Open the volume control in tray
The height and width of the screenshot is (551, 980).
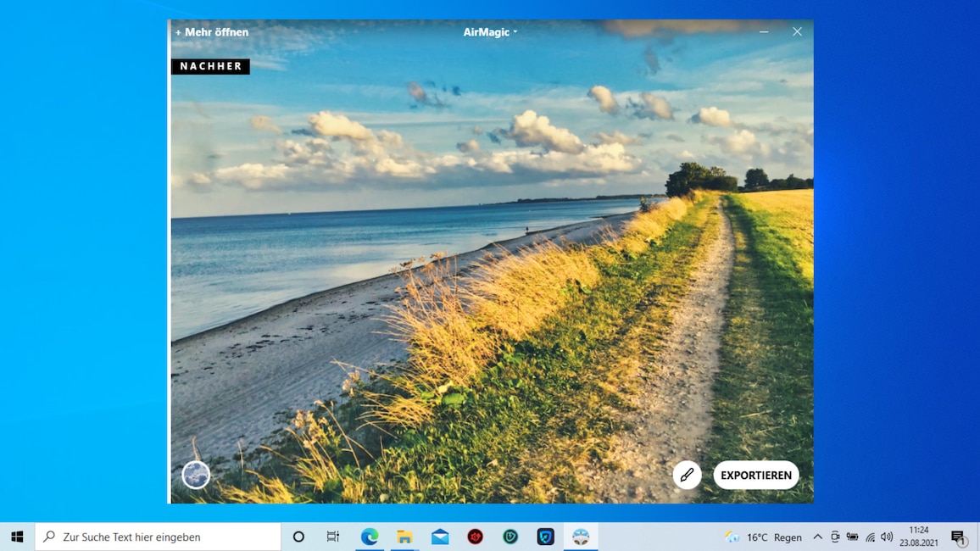point(887,537)
